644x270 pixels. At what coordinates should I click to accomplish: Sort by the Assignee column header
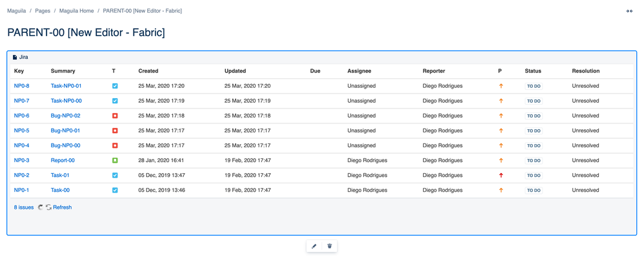click(x=359, y=71)
